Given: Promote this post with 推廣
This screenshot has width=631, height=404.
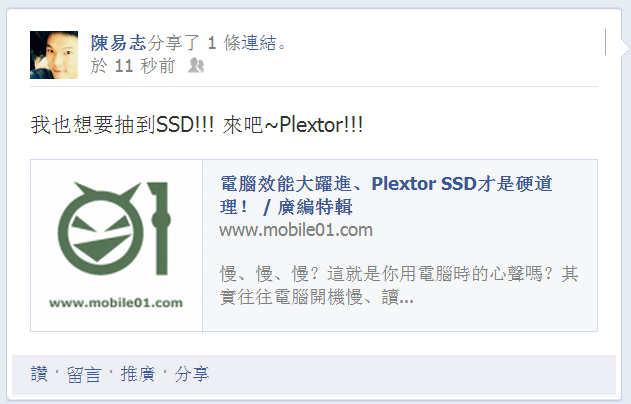Looking at the screenshot, I should click(138, 374).
